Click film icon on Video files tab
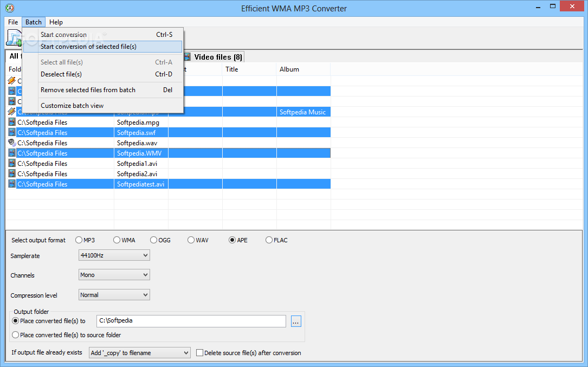Image resolution: width=588 pixels, height=367 pixels. (187, 57)
